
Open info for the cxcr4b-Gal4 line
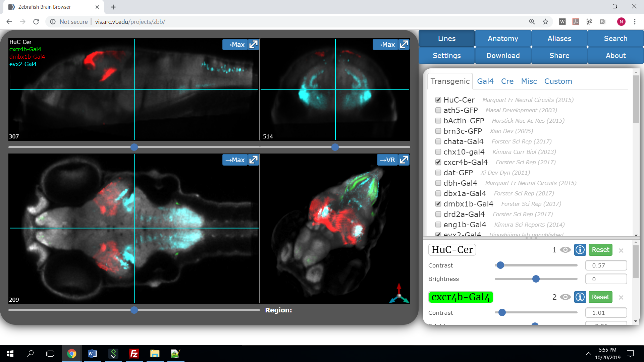click(x=580, y=297)
